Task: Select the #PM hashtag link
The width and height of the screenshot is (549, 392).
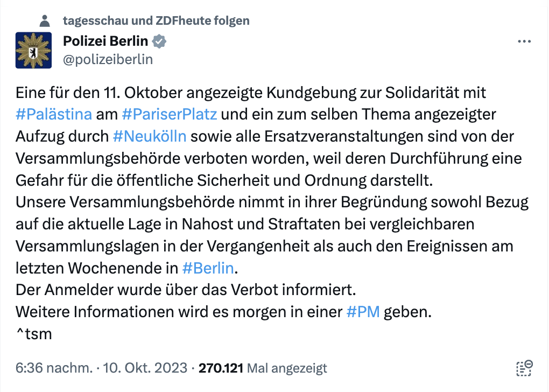Action: click(363, 312)
